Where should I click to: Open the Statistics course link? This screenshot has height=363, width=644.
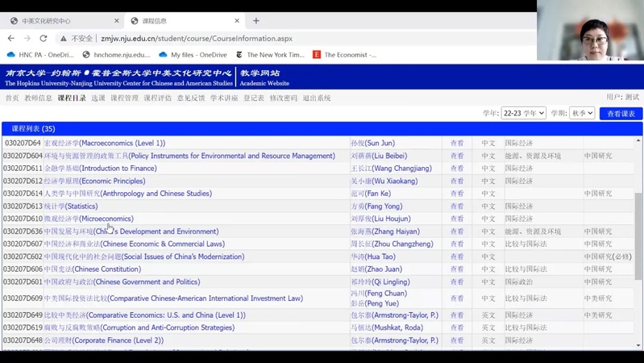coord(71,206)
